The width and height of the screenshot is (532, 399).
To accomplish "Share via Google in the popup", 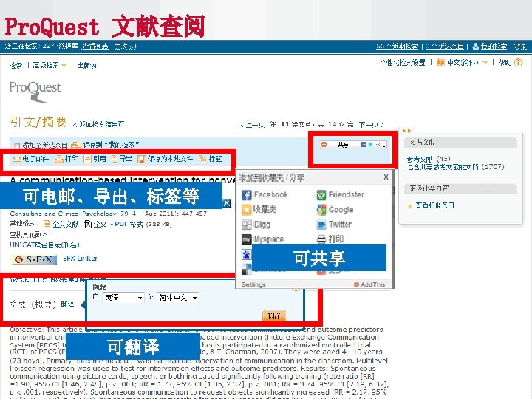I will pyautogui.click(x=335, y=210).
